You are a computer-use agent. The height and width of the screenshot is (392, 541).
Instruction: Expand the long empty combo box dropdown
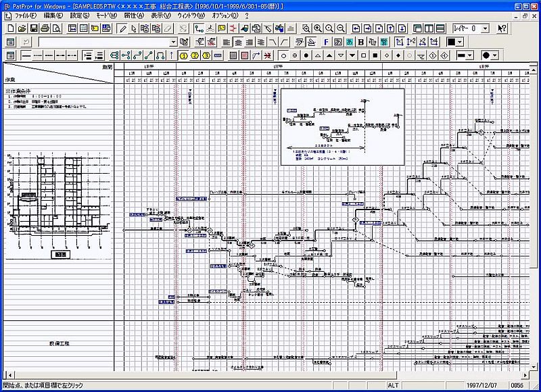(172, 42)
